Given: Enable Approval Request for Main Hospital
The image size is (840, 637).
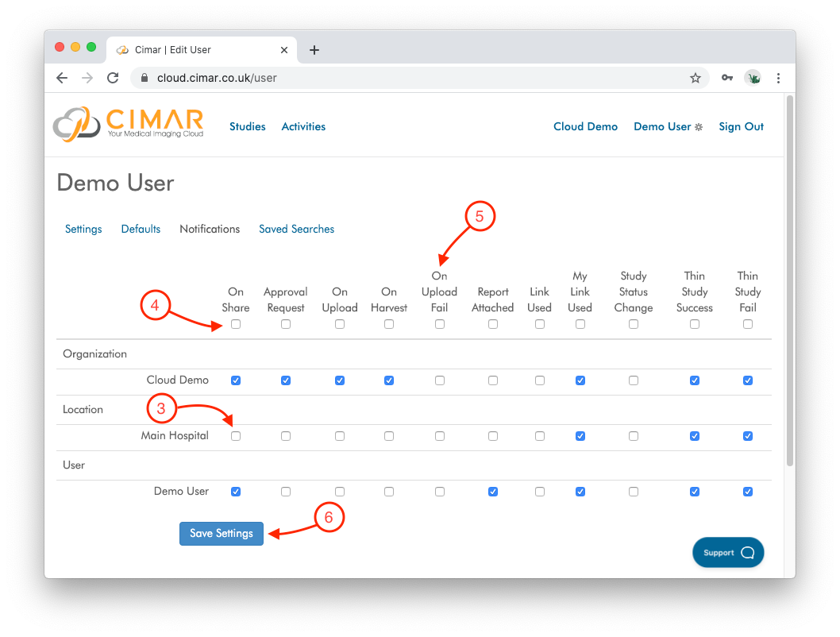Looking at the screenshot, I should (286, 436).
